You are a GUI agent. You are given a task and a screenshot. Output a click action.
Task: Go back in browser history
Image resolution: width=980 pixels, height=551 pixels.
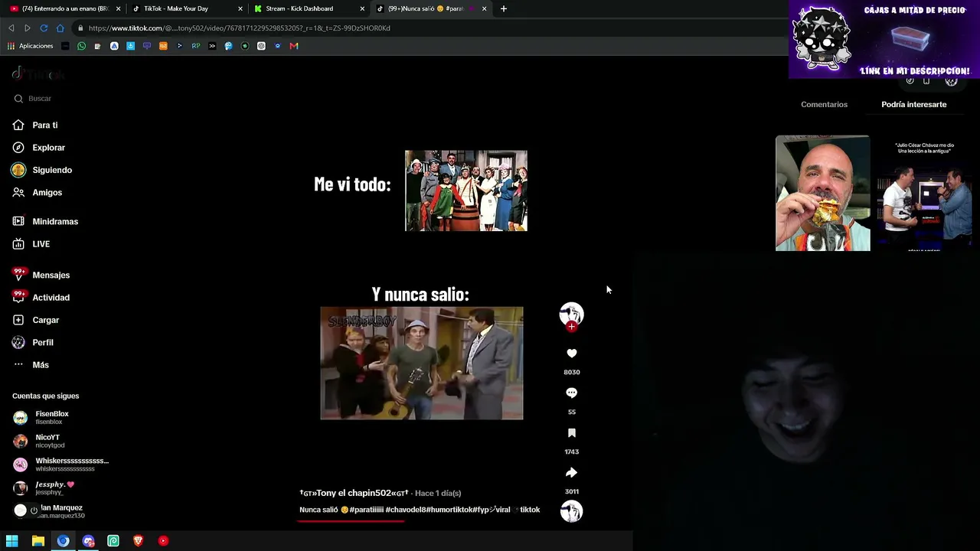coord(11,28)
